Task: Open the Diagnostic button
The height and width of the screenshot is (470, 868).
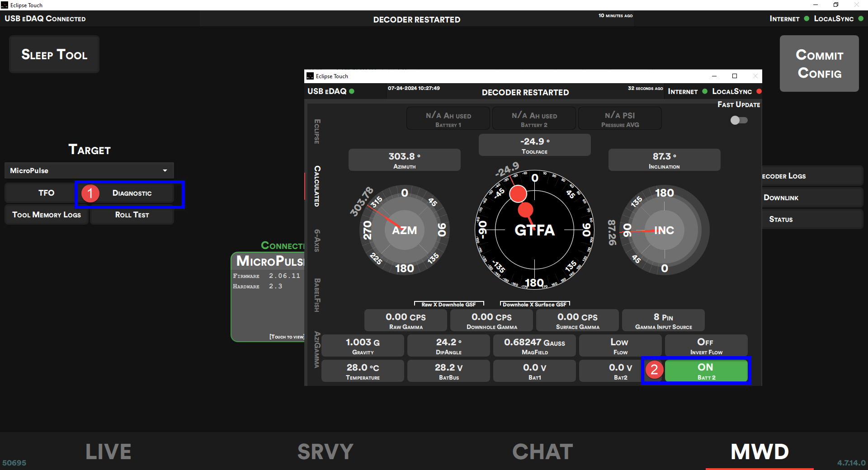Action: click(x=132, y=193)
